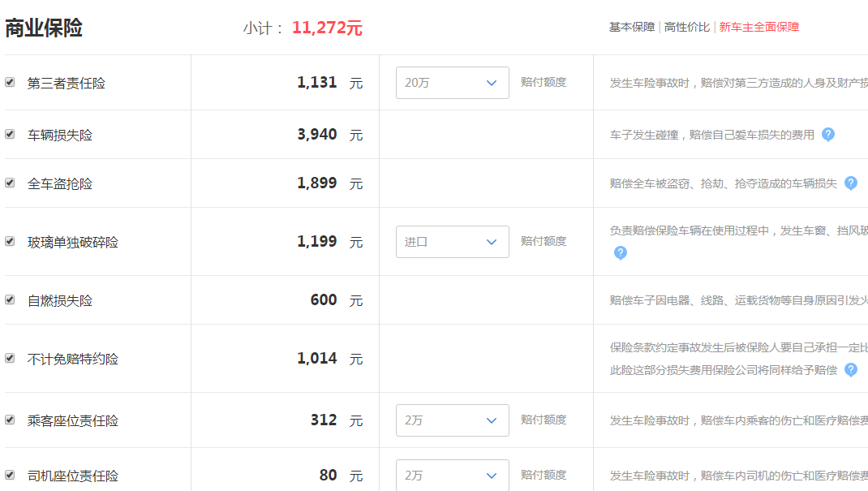Click 赔付额度 label beside 20万 dropdown
868x491 pixels.
pyautogui.click(x=544, y=83)
